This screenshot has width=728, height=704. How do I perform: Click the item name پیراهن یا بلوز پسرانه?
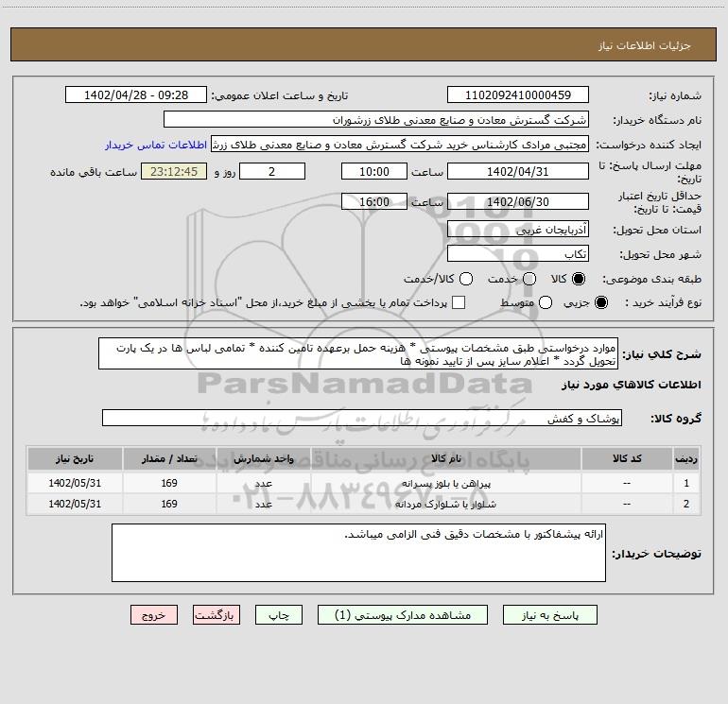click(445, 483)
